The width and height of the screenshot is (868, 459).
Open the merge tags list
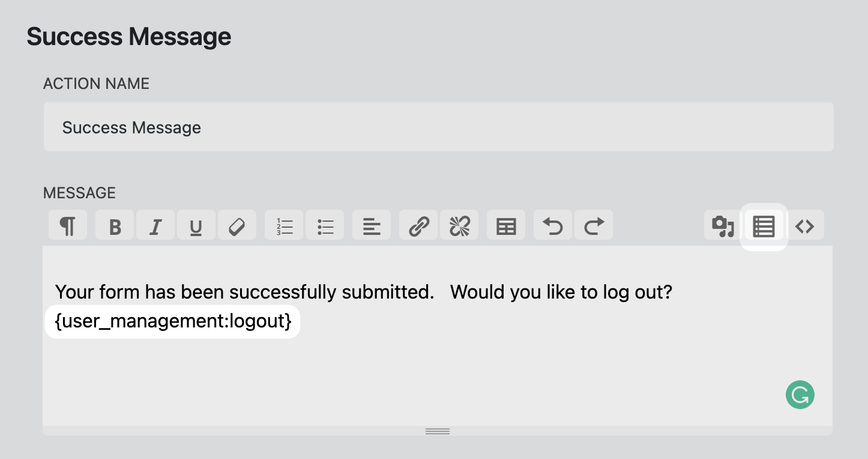(x=764, y=226)
